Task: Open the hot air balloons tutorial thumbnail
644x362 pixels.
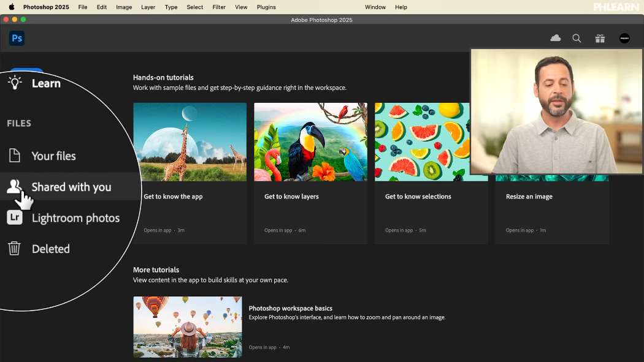Action: tap(188, 326)
